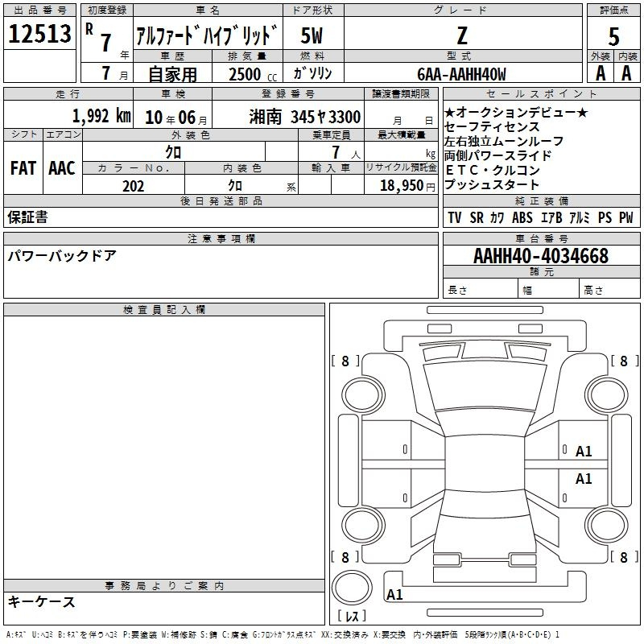Click the mileage value 1,992 km
This screenshot has width=644, height=644.
(x=101, y=115)
